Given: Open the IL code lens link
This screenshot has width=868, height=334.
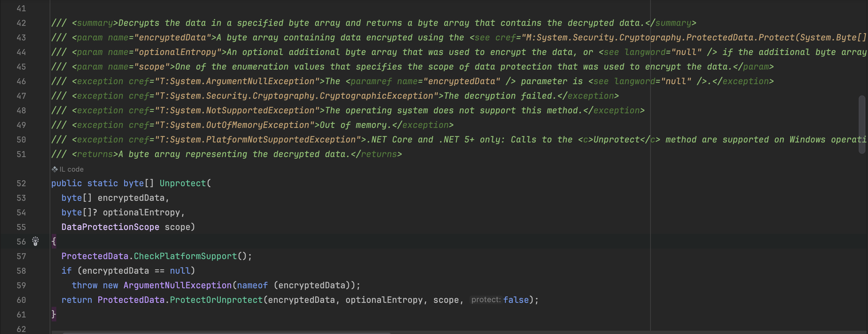Looking at the screenshot, I should 72,169.
